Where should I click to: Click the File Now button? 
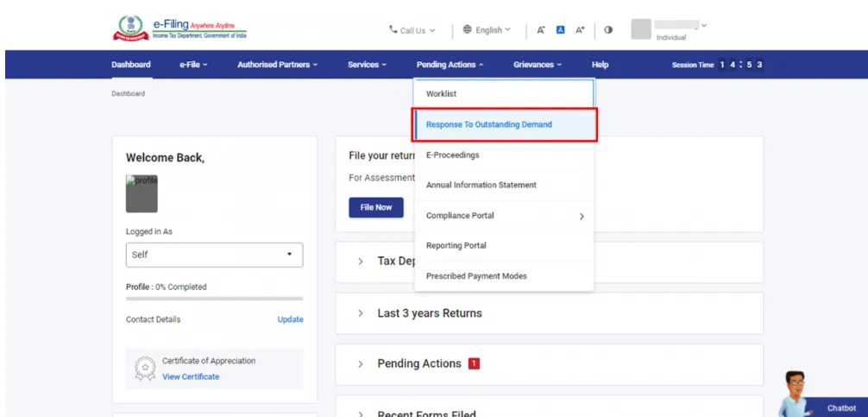376,207
